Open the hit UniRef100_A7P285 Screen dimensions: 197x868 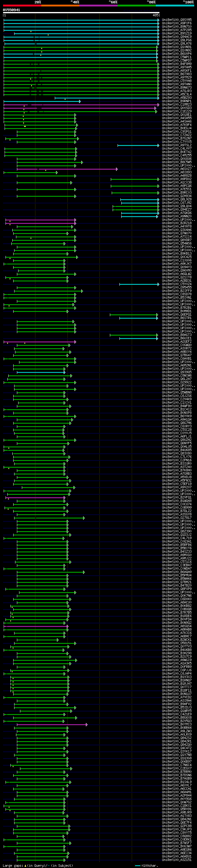tap(177, 30)
